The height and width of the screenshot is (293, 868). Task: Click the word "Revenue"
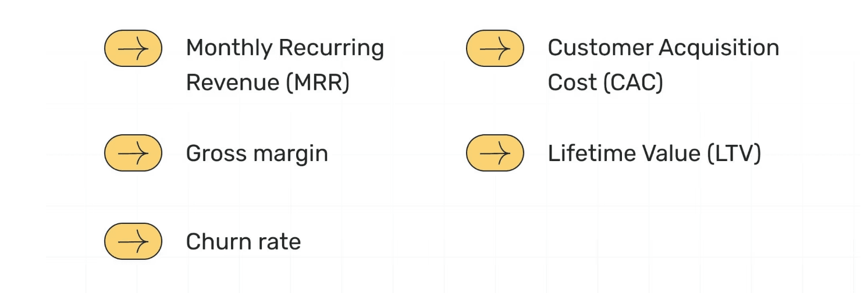[232, 83]
